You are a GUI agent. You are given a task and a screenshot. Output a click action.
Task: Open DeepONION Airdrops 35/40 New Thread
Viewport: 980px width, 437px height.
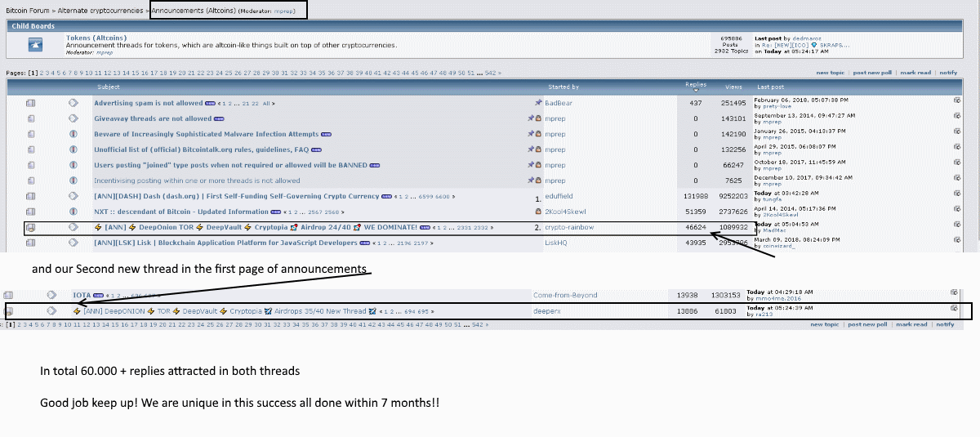[225, 311]
